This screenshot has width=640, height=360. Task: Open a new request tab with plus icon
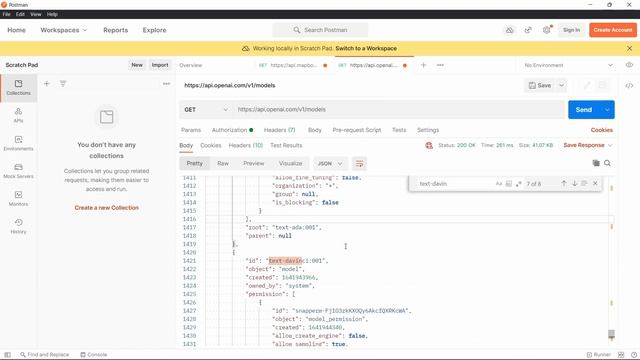pyautogui.click(x=424, y=65)
